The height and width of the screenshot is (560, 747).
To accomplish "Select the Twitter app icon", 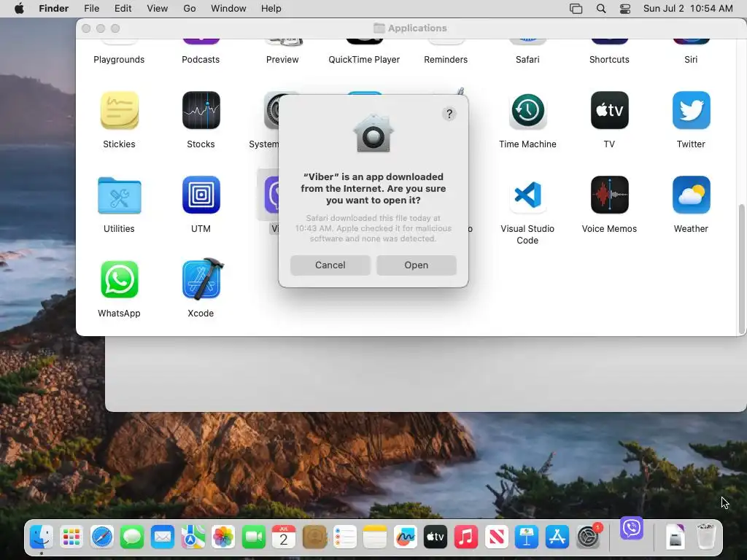I will click(x=691, y=111).
